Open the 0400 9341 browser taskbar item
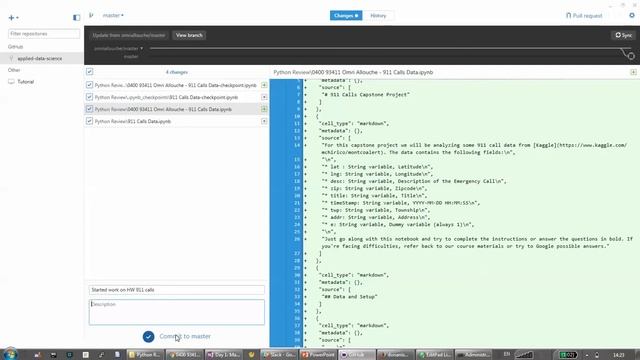Image resolution: width=640 pixels, height=360 pixels. point(184,355)
